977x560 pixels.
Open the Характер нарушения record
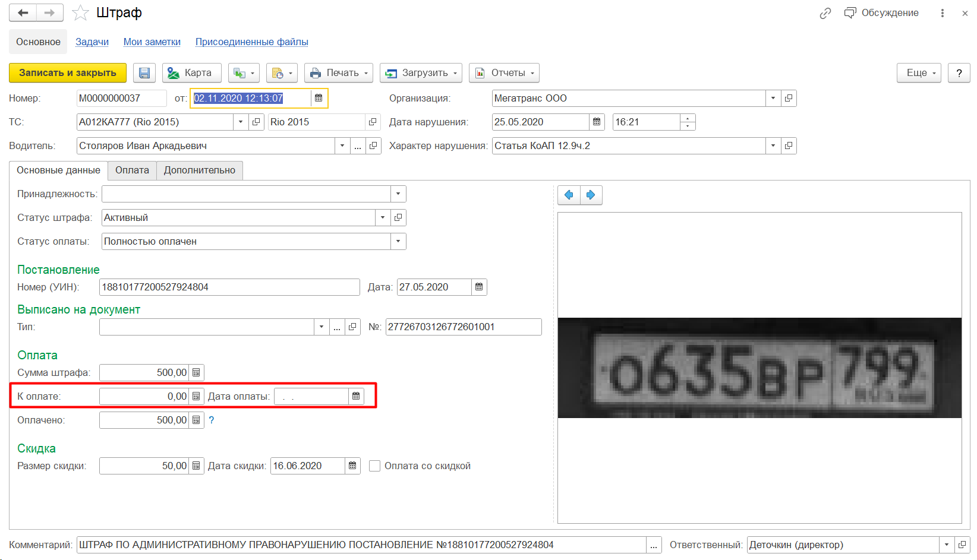point(789,146)
